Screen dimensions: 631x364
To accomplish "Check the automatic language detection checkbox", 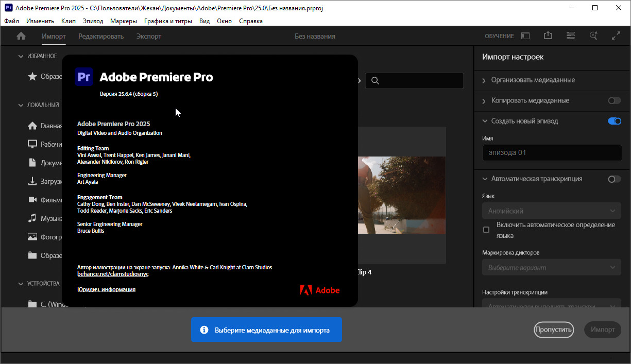I will pyautogui.click(x=486, y=230).
